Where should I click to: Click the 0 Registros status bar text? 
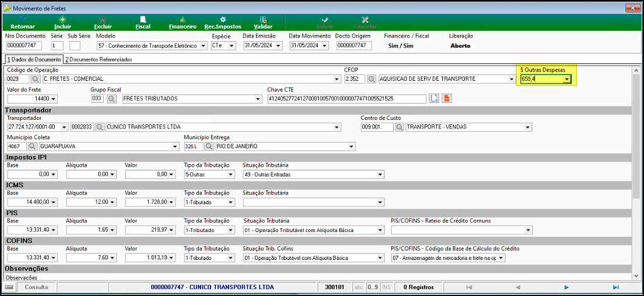pyautogui.click(x=417, y=287)
